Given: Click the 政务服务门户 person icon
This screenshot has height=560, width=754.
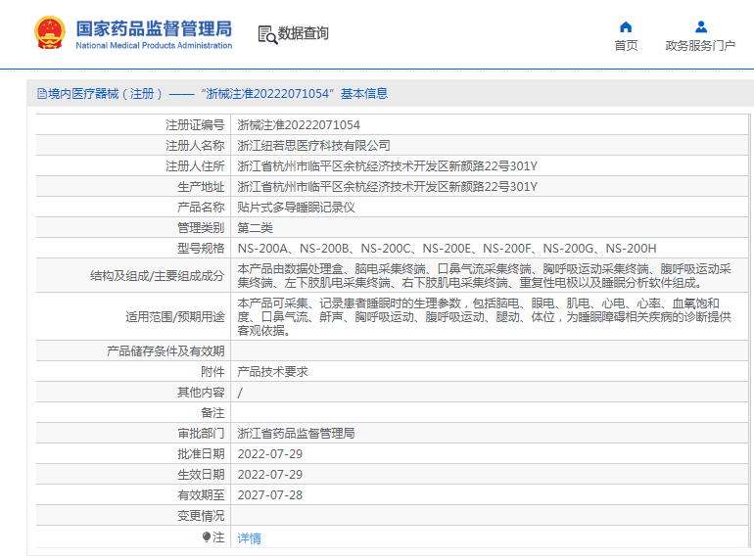Looking at the screenshot, I should click(x=700, y=26).
